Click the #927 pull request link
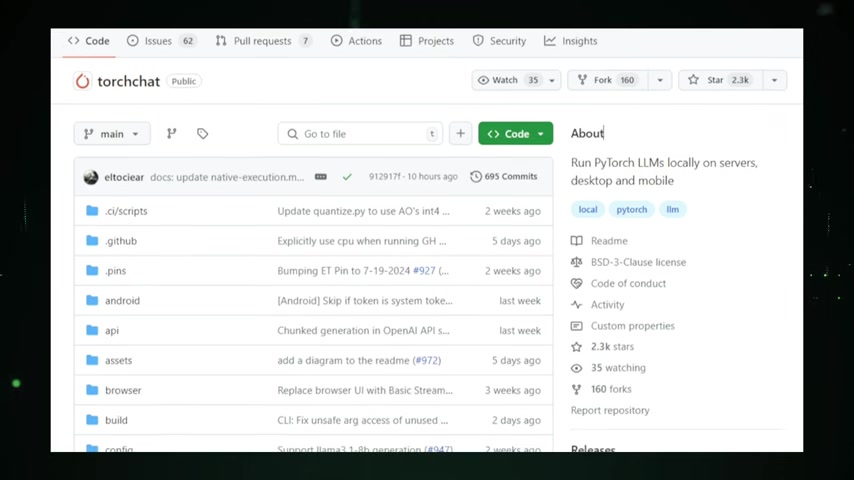 click(x=424, y=271)
